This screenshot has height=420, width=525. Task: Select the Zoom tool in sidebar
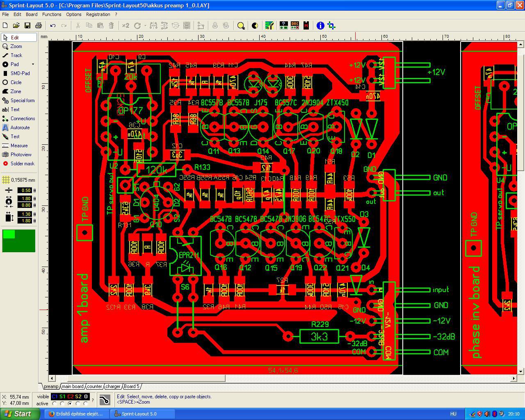click(x=19, y=46)
